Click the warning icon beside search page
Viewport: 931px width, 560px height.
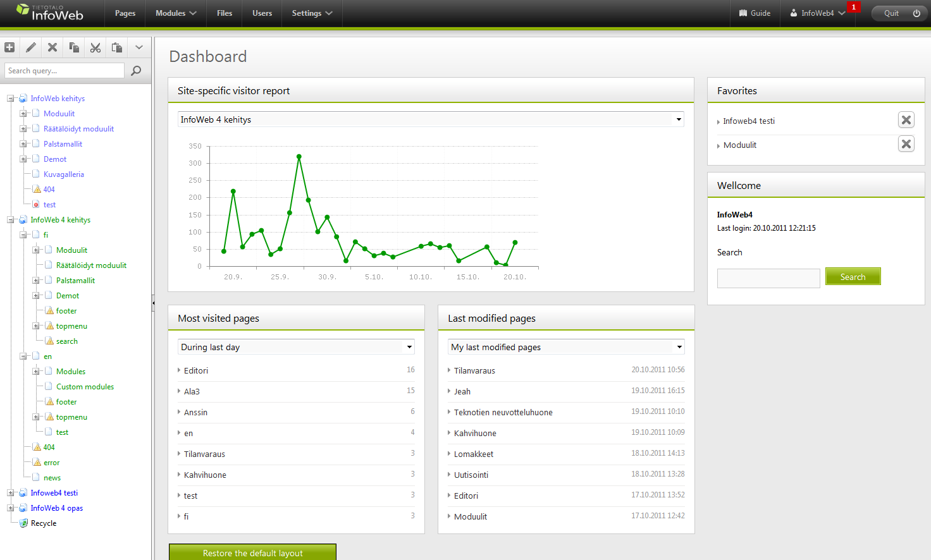coord(49,341)
